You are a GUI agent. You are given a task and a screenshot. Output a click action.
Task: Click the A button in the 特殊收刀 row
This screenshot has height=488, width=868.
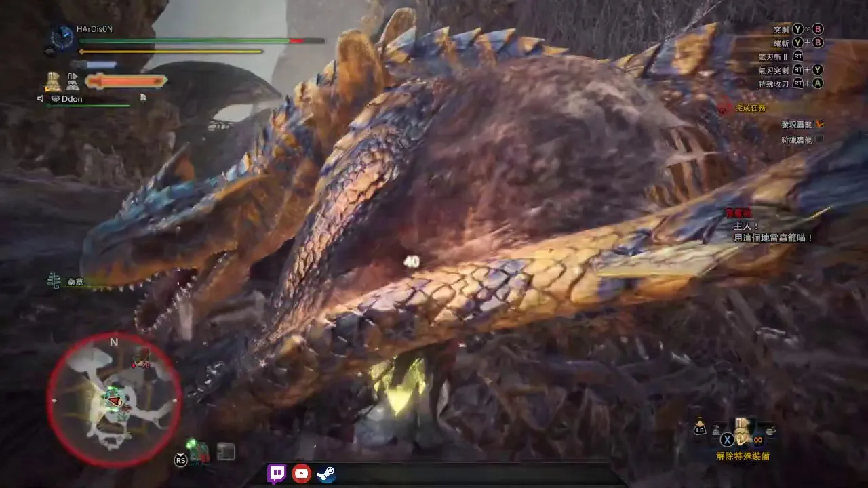[x=818, y=83]
